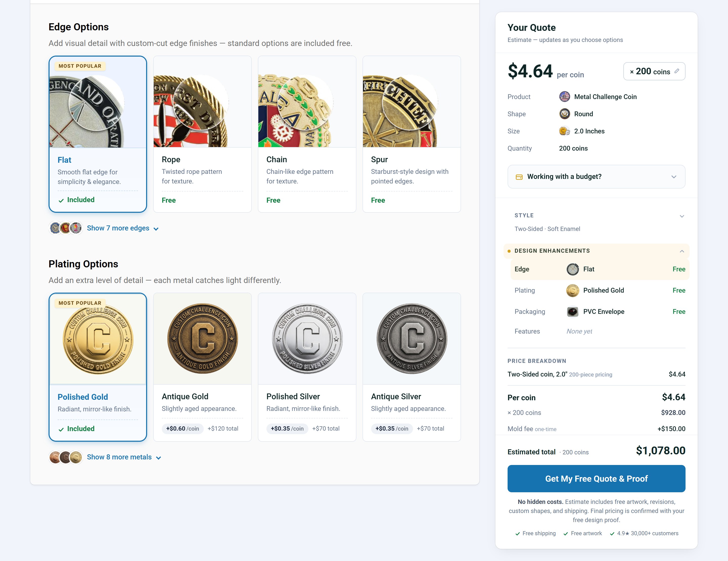Click the Free shipping checkmark note
Viewport: 728px width, 561px height.
point(535,533)
